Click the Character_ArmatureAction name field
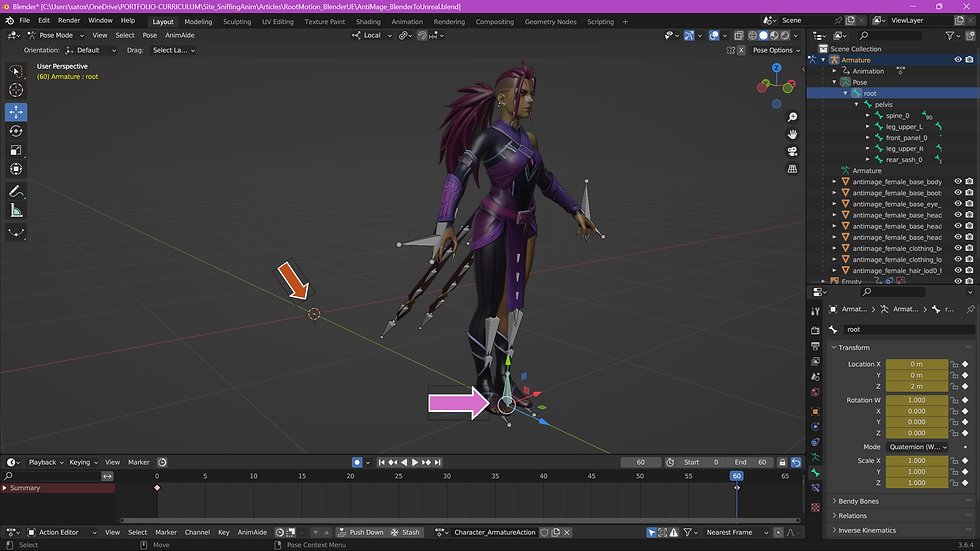The height and width of the screenshot is (551, 980). [x=494, y=532]
